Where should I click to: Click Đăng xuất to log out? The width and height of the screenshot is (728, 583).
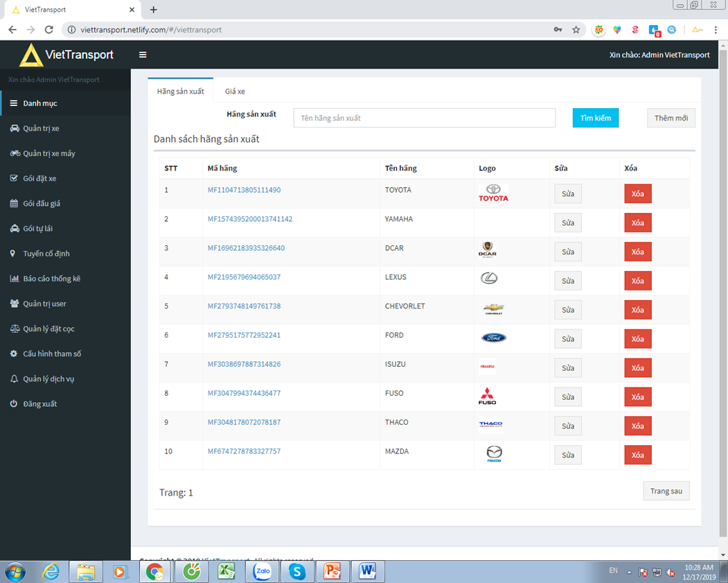click(37, 403)
